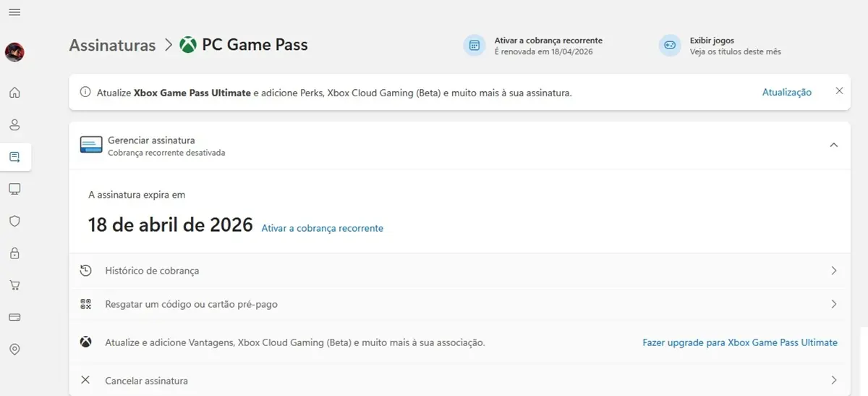The image size is (868, 396).
Task: Open Cancelar assinatura chevron arrow
Action: point(834,380)
